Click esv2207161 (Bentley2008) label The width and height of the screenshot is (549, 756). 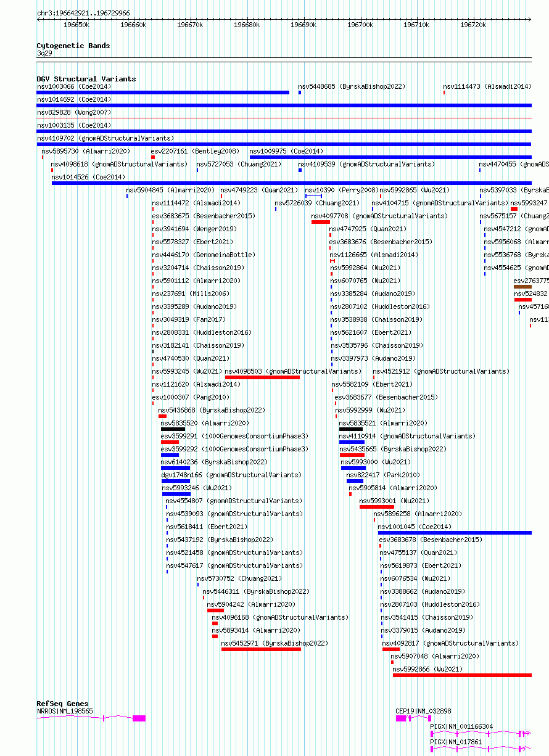(x=195, y=152)
